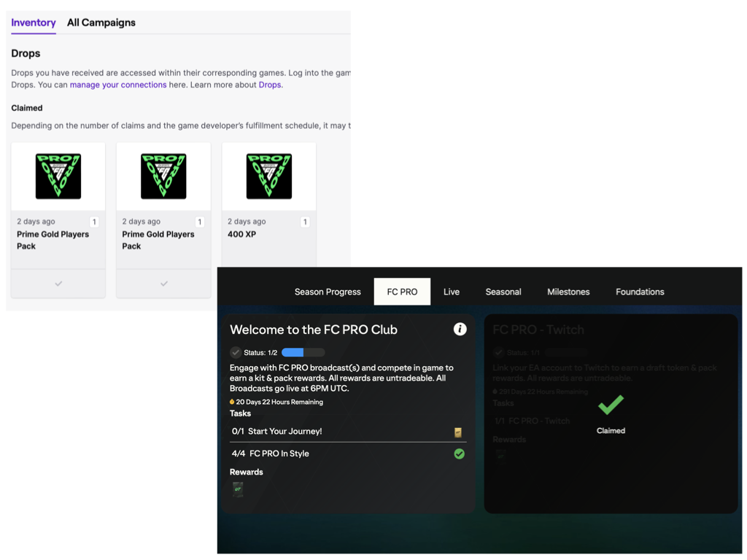
Task: Switch to the Live tab
Action: pos(451,292)
